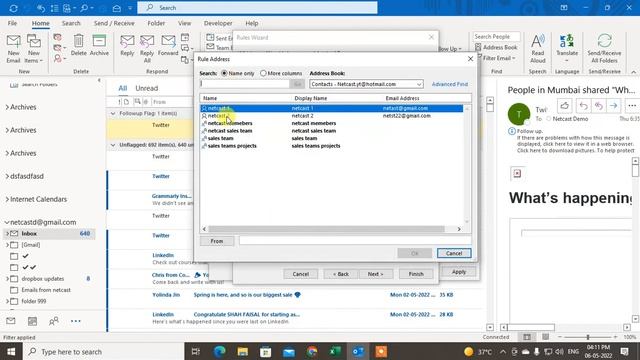Adjust the zoom slider in status bar
640x360 pixels.
point(588,337)
